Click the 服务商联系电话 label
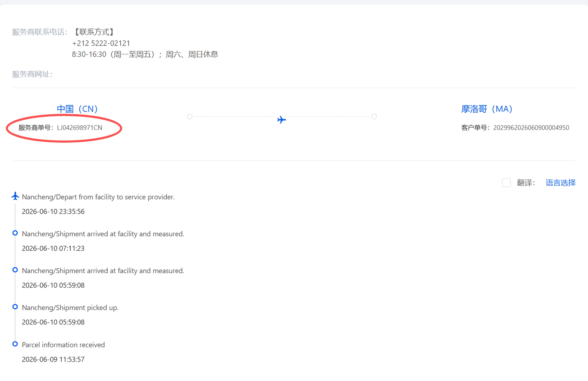This screenshot has height=381, width=588. (x=40, y=32)
